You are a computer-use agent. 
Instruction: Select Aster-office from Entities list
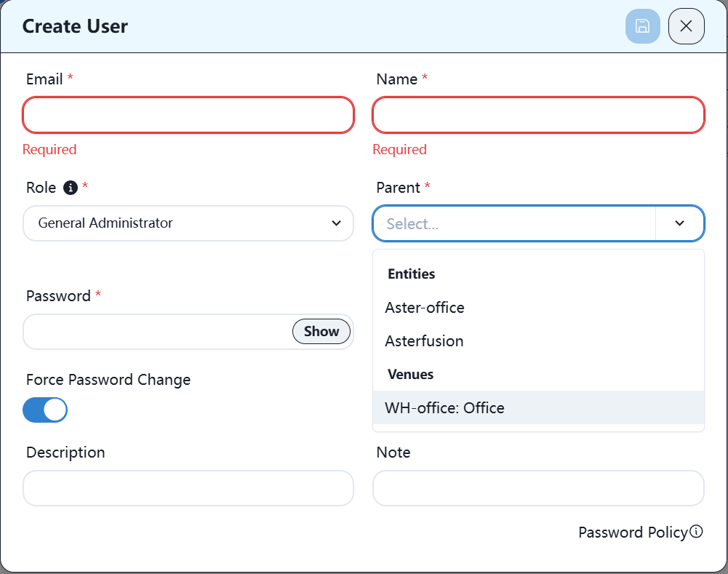[x=425, y=308]
